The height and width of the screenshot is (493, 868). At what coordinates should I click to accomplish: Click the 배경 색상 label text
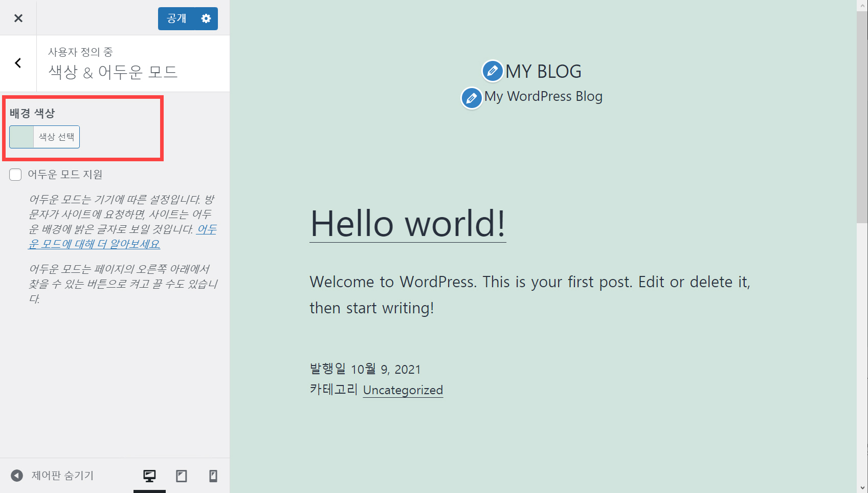pyautogui.click(x=32, y=113)
